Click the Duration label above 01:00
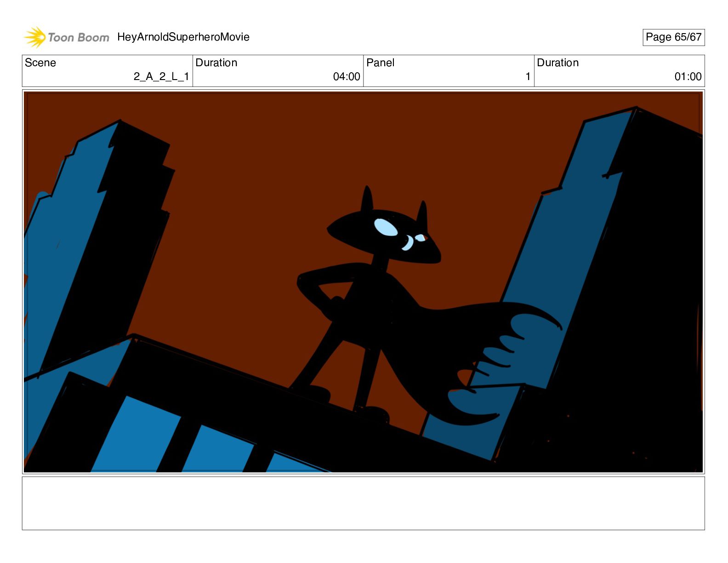The image size is (728, 563). [x=558, y=63]
